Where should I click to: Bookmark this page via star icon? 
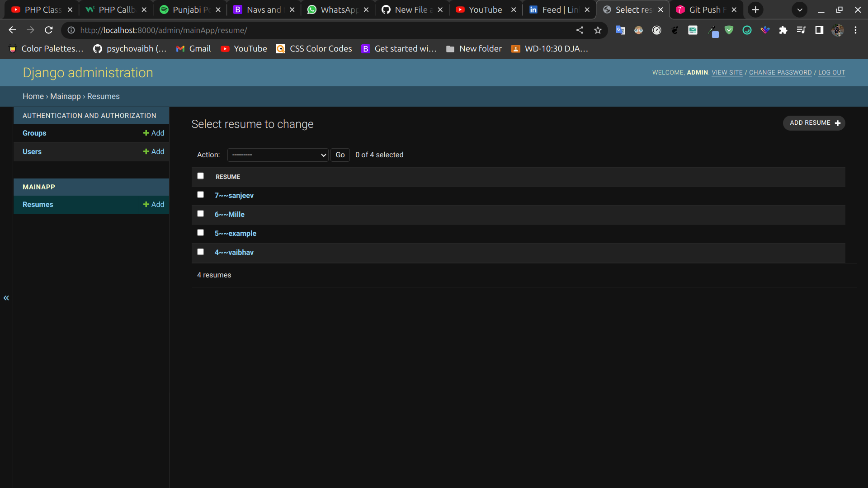pyautogui.click(x=598, y=30)
